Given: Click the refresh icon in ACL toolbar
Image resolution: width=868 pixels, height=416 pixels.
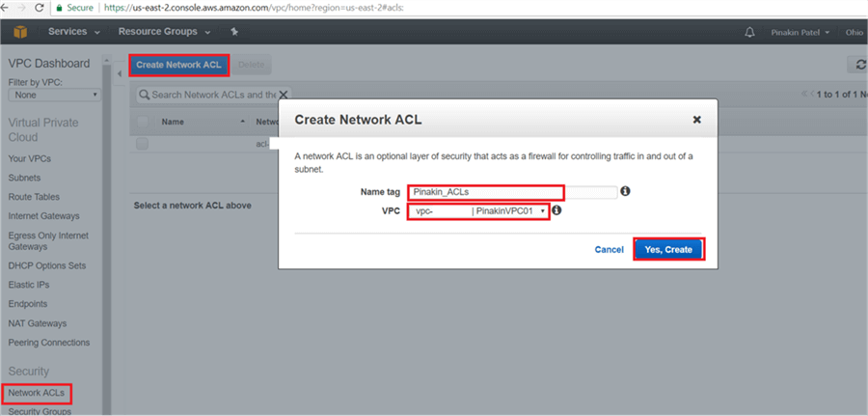Looking at the screenshot, I should [x=859, y=65].
